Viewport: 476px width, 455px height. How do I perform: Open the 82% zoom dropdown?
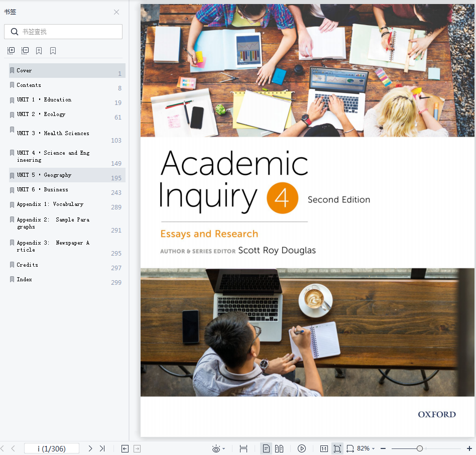[x=366, y=448]
